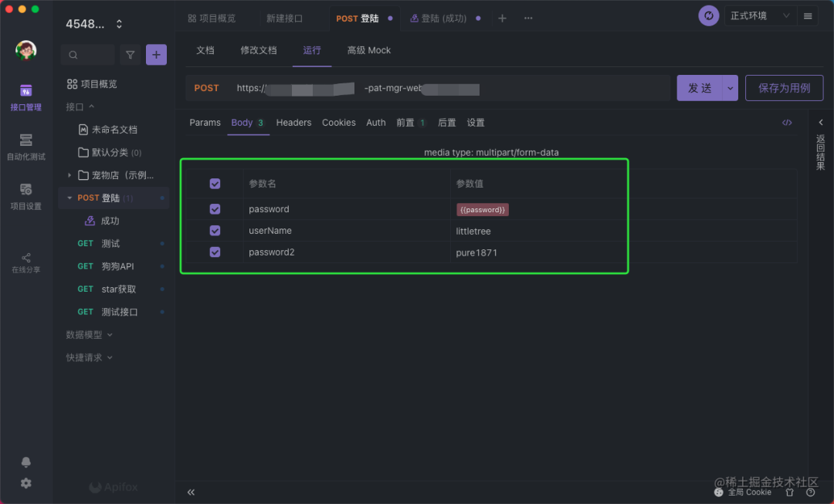Toggle the password2 parameter checkbox
The image size is (834, 504).
[x=215, y=252]
